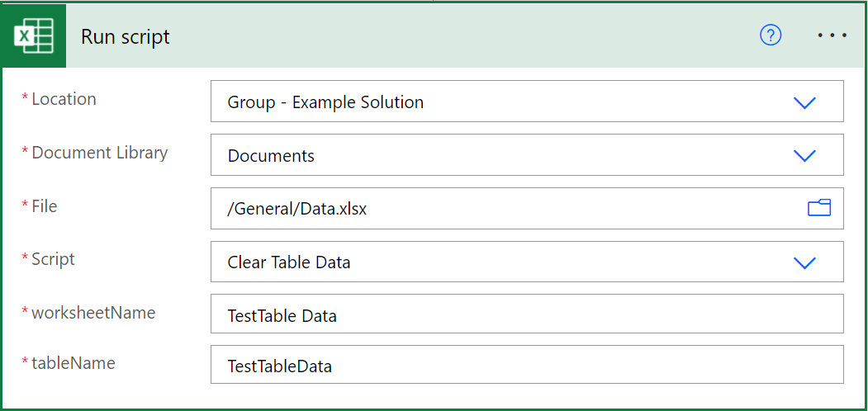Focus the tableName input 'TestTableData'

click(x=280, y=366)
